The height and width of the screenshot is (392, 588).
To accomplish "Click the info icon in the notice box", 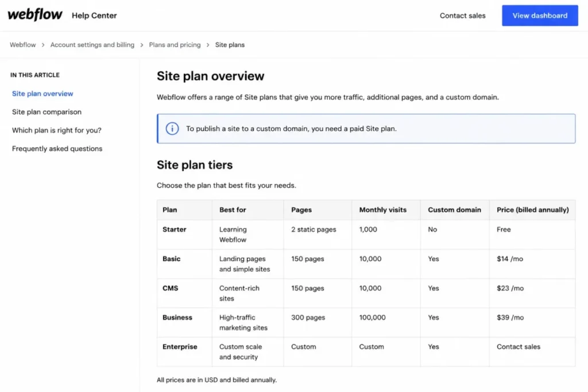I will tap(172, 129).
